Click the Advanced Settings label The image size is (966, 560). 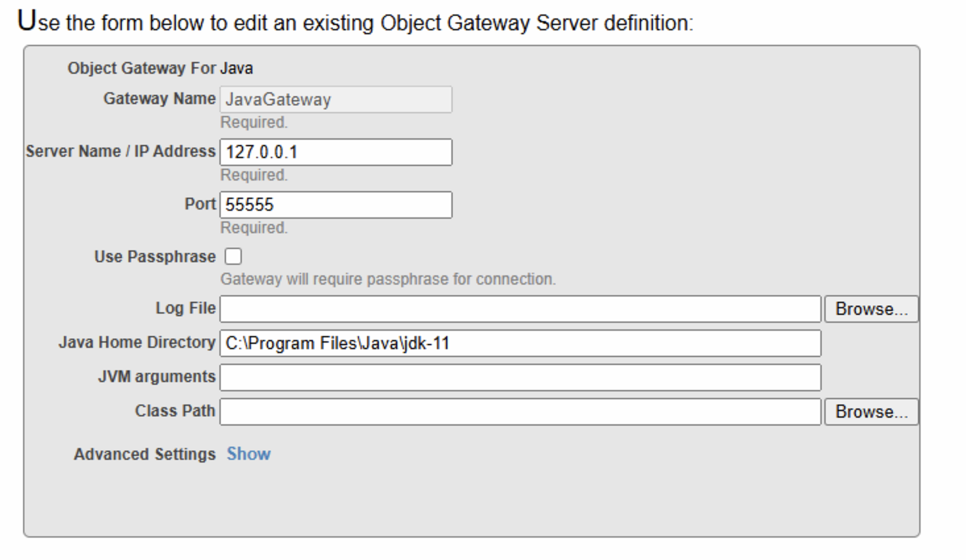pos(144,455)
